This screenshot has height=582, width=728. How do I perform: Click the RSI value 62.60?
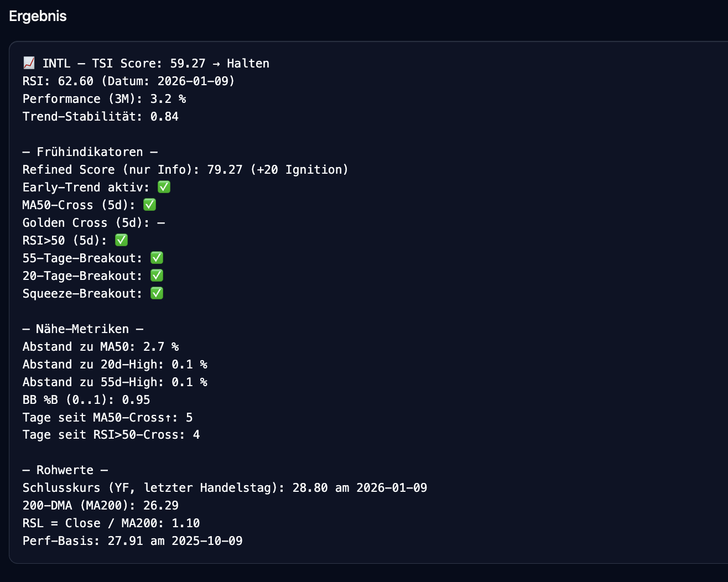click(x=76, y=81)
